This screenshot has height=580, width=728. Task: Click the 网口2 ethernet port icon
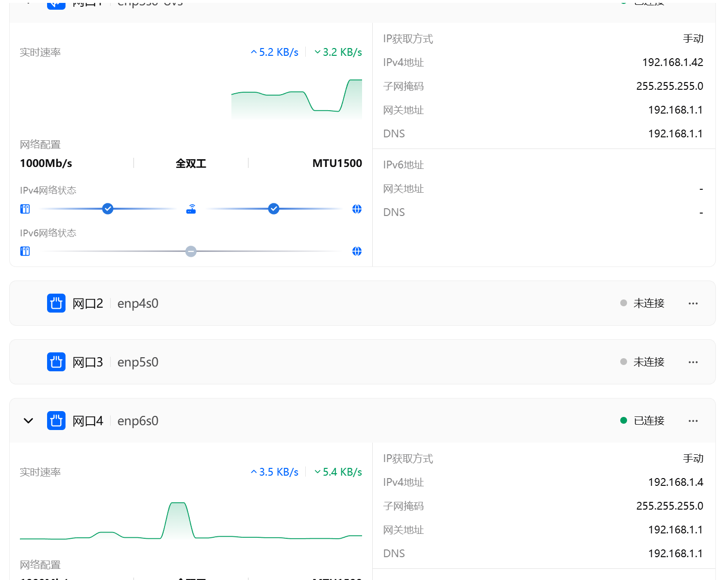point(56,303)
